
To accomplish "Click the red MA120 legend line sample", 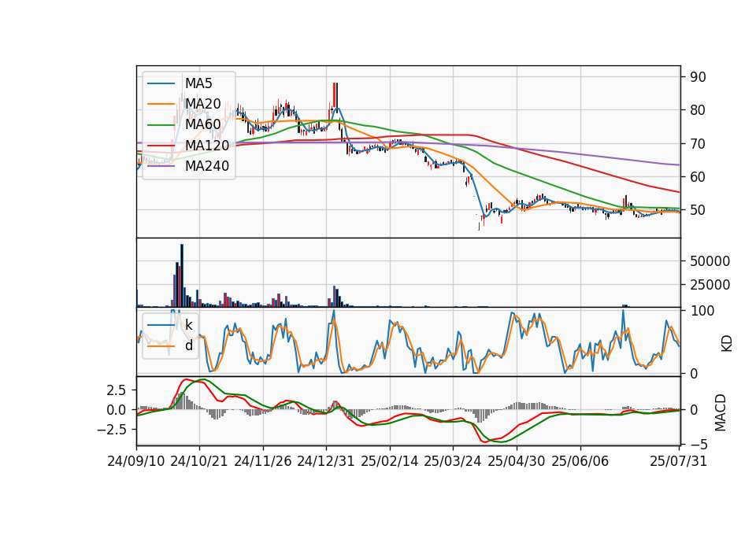I will (161, 146).
